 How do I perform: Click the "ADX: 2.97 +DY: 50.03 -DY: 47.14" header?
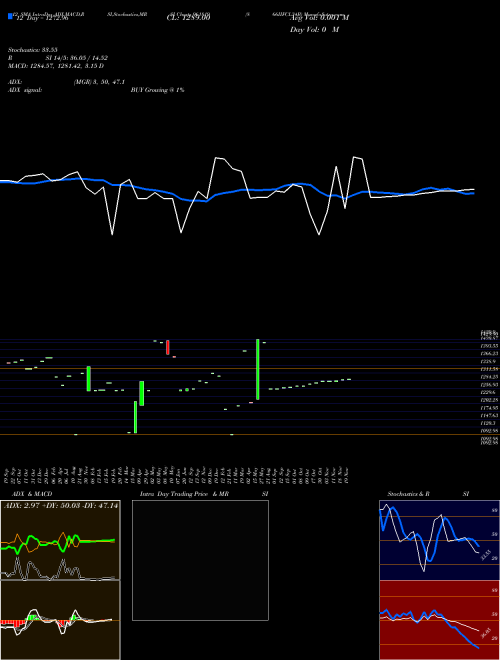61,505
